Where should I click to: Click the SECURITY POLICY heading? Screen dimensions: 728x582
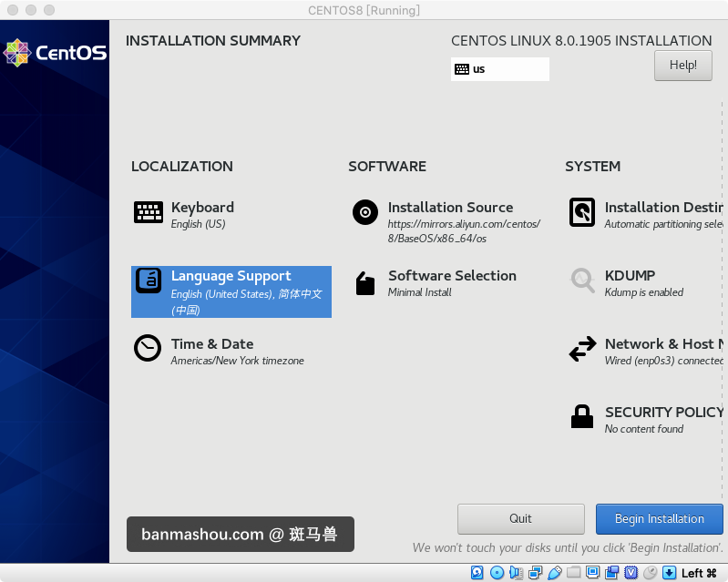[664, 412]
